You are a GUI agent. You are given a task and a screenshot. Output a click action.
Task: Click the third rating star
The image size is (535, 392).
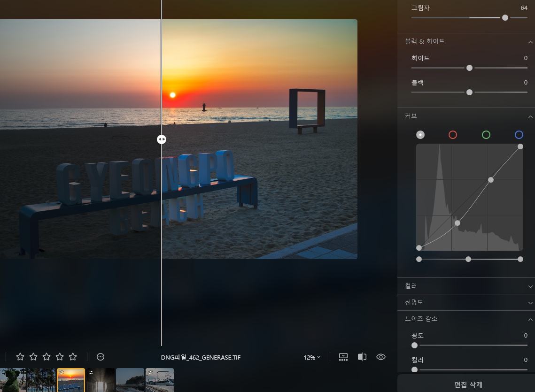[x=47, y=357]
